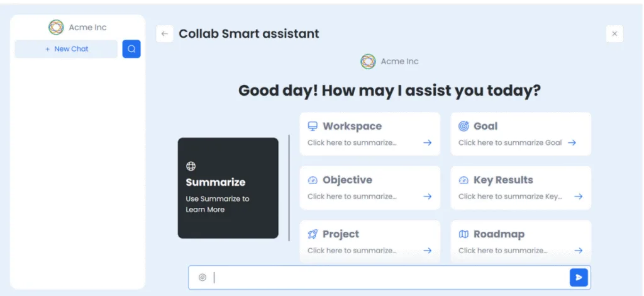644x296 pixels.
Task: Select the dark Summarize card
Action: coord(228,188)
